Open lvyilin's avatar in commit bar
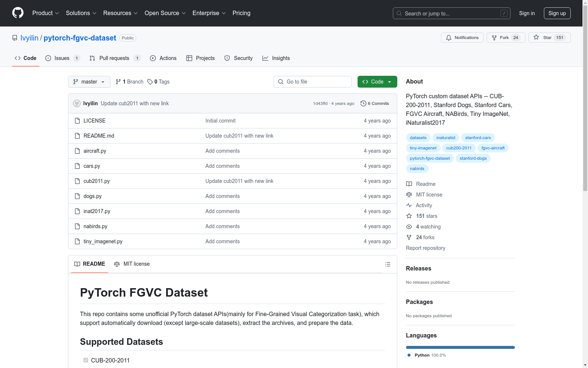The height and width of the screenshot is (368, 588). point(77,103)
